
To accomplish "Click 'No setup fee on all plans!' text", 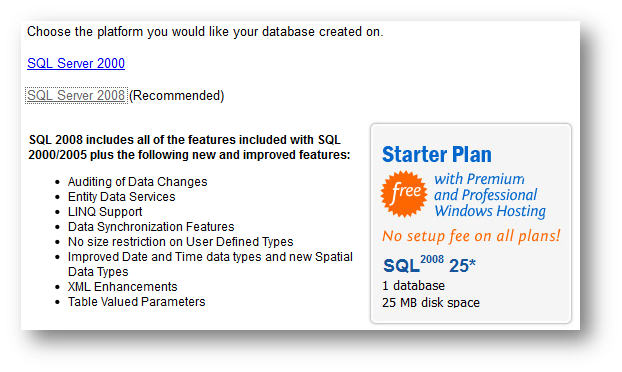I will pyautogui.click(x=471, y=236).
